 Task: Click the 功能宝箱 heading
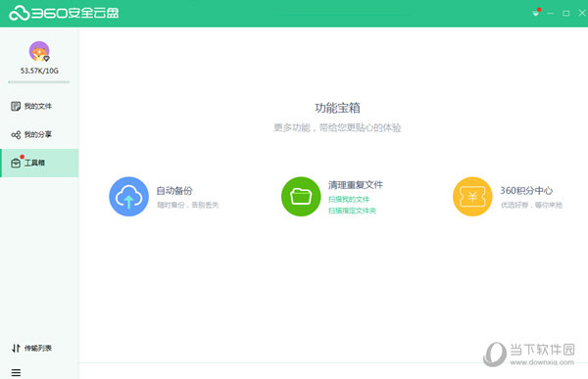pos(337,108)
